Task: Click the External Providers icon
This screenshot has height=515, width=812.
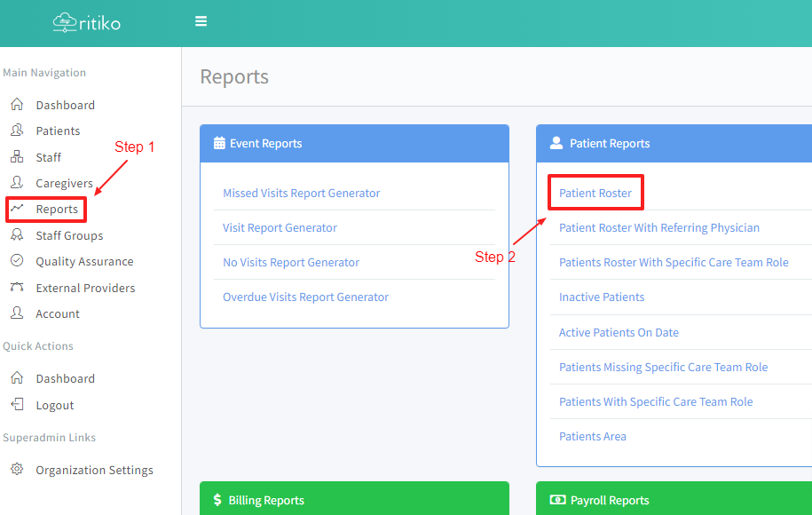Action: coord(17,288)
